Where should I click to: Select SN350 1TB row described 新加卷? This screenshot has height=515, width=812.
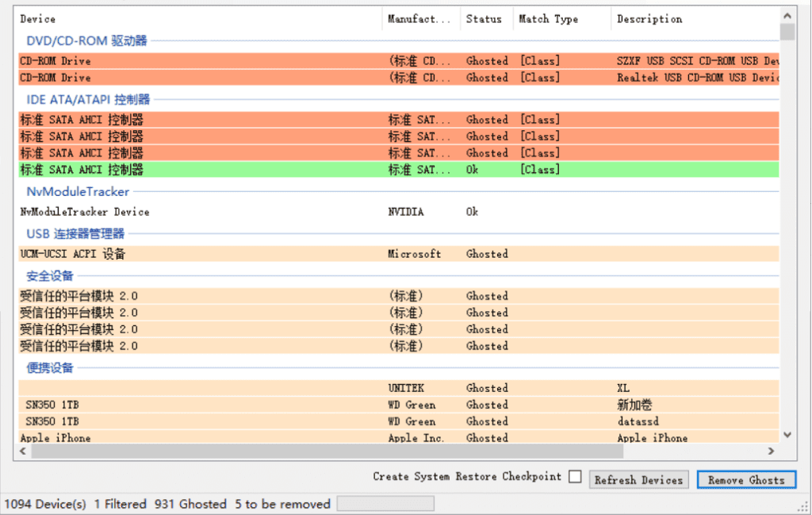[399, 405]
